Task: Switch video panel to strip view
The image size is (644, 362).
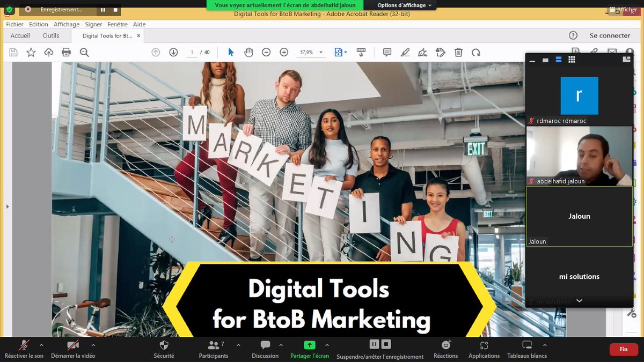Action: pyautogui.click(x=559, y=60)
